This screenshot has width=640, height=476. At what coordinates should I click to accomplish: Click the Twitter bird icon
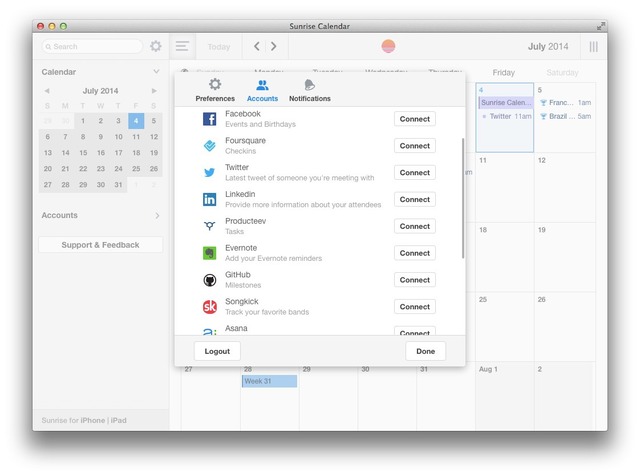[209, 172]
